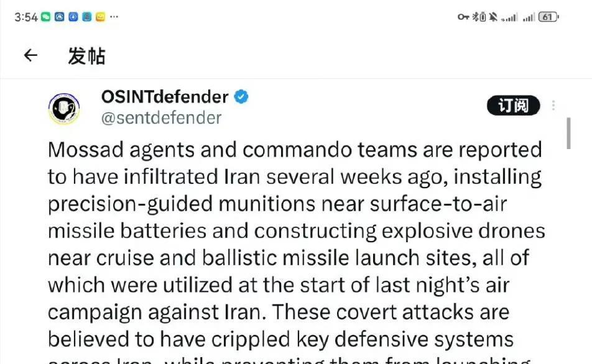The image size is (592, 364).
Task: Tap the Bluetooth status icon
Action: click(x=476, y=17)
